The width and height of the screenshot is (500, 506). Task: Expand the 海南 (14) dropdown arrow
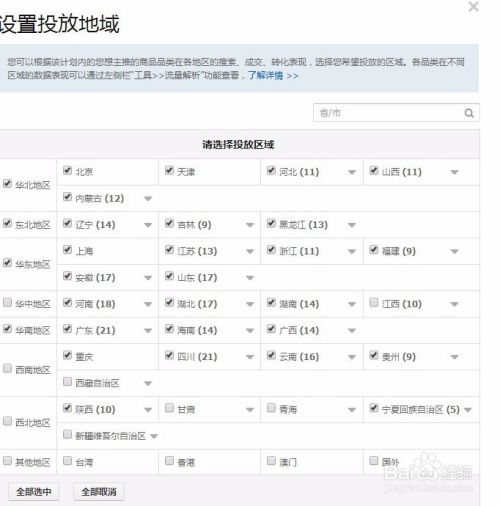click(250, 331)
